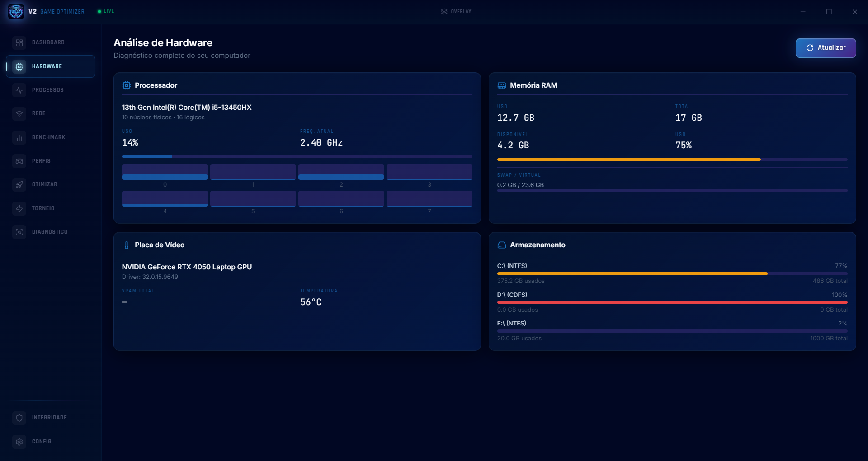Image resolution: width=868 pixels, height=461 pixels.
Task: Click the RAM usage progress bar
Action: pyautogui.click(x=672, y=160)
